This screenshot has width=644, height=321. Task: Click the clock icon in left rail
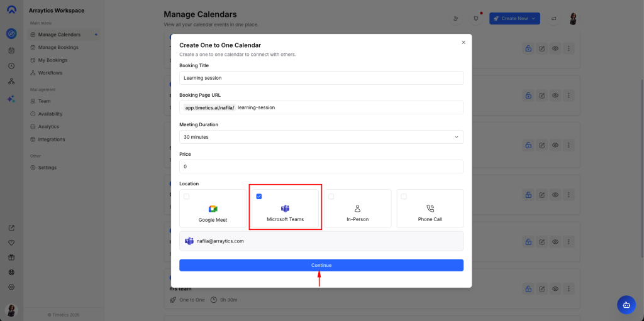click(x=11, y=66)
